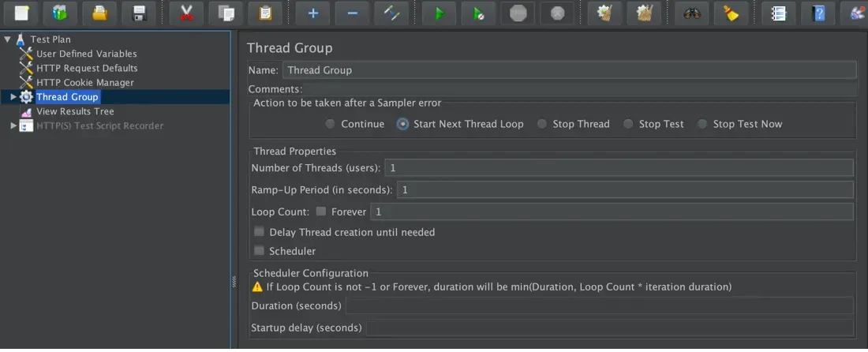
Task: Open the Help question mark icon
Action: click(818, 13)
